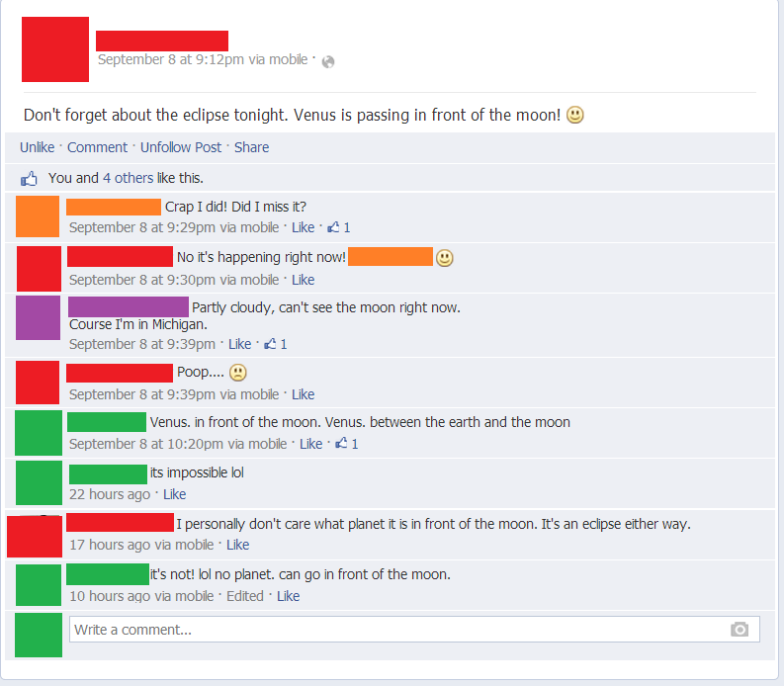Like the 'Poop....' comment
Screen dimensions: 784x686
tap(303, 394)
